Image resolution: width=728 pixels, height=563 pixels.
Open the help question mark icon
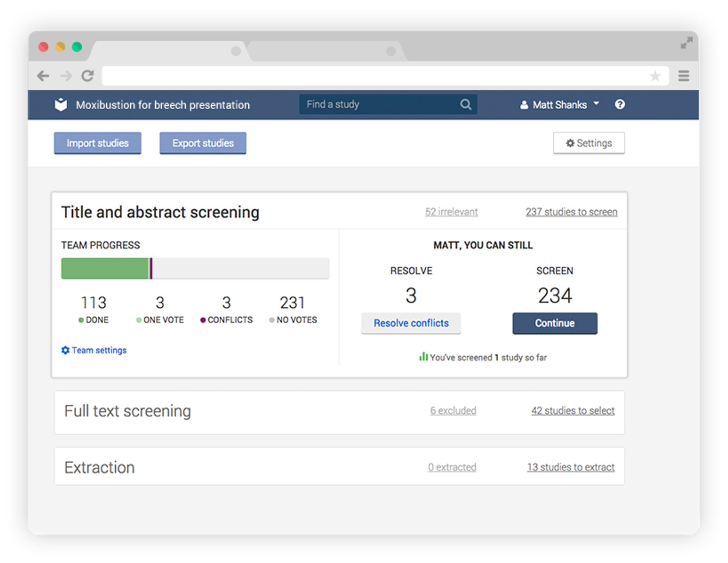(620, 104)
